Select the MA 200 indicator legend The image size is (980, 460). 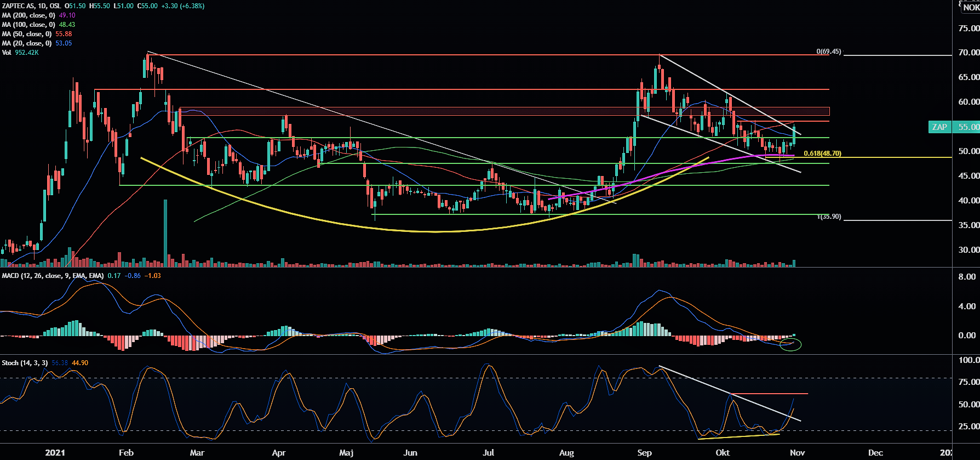pos(28,15)
